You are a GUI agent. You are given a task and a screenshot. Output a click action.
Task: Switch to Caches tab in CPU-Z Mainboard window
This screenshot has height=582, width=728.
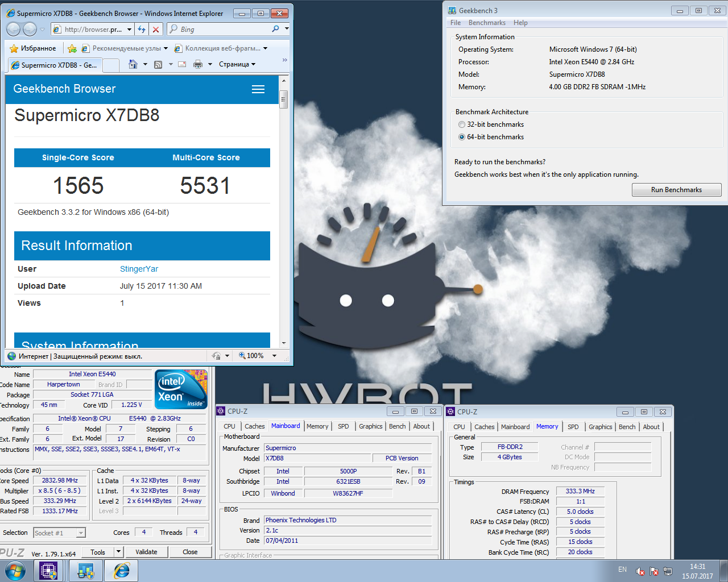pos(254,426)
